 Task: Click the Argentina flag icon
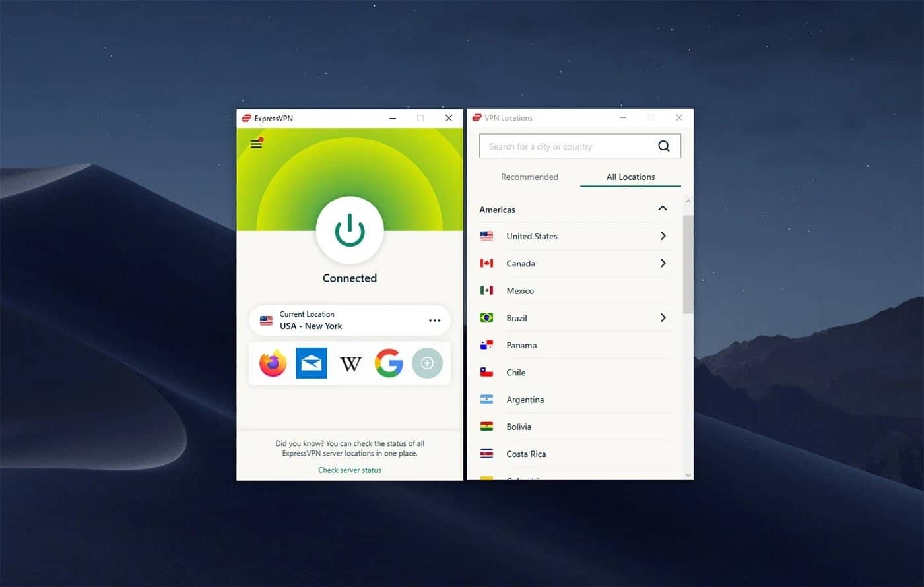pos(486,400)
